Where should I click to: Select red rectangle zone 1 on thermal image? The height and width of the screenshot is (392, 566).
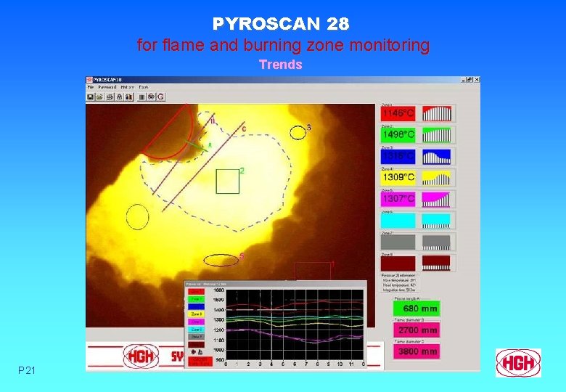pyautogui.click(x=313, y=271)
